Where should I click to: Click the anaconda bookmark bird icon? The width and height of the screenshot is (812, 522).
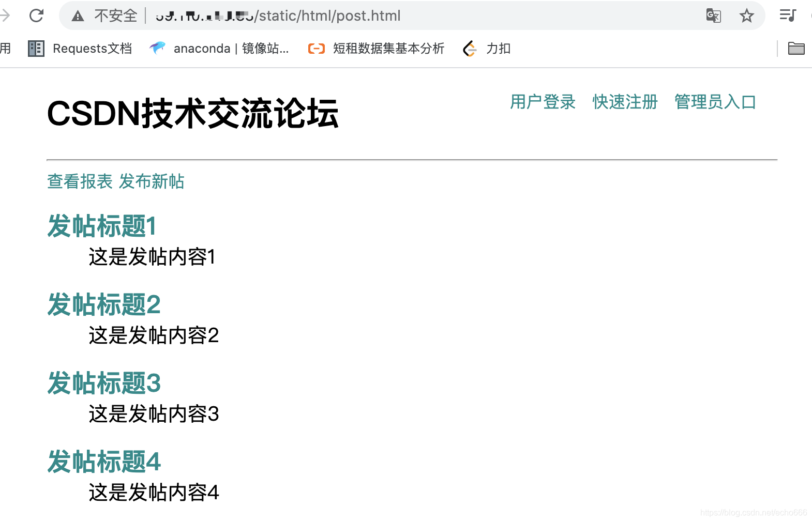[x=157, y=48]
